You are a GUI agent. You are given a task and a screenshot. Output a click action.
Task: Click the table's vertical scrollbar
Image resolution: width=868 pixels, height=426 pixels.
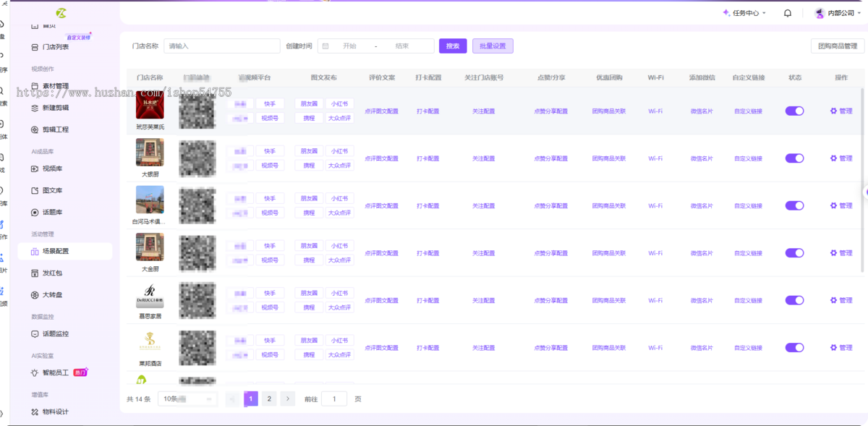[x=862, y=181]
